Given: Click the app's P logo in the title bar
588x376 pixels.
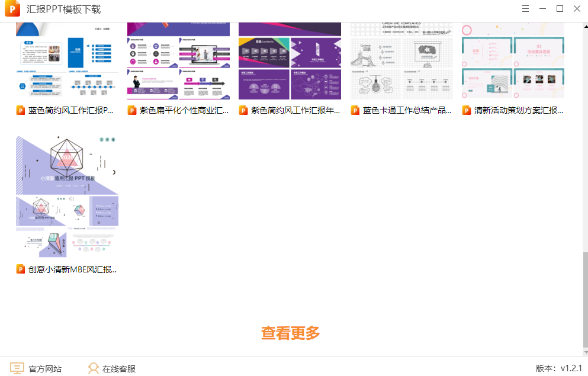Looking at the screenshot, I should tap(13, 9).
